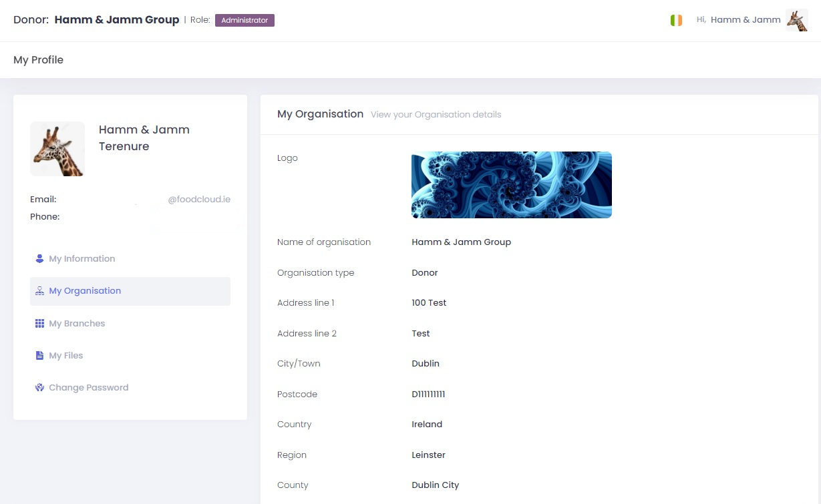821x504 pixels.
Task: Open user menu via top-right giraffe avatar
Action: point(796,20)
